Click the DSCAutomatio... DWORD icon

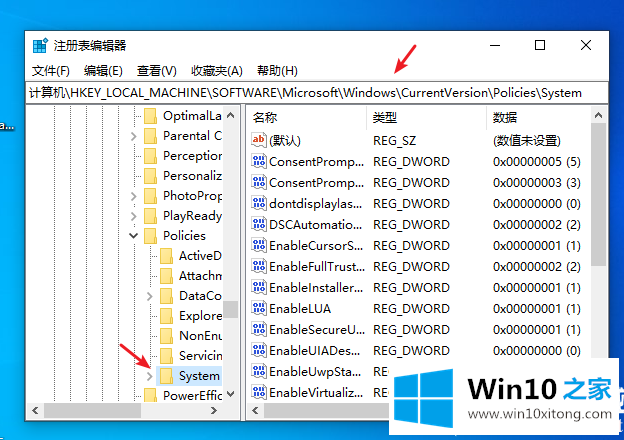point(259,224)
